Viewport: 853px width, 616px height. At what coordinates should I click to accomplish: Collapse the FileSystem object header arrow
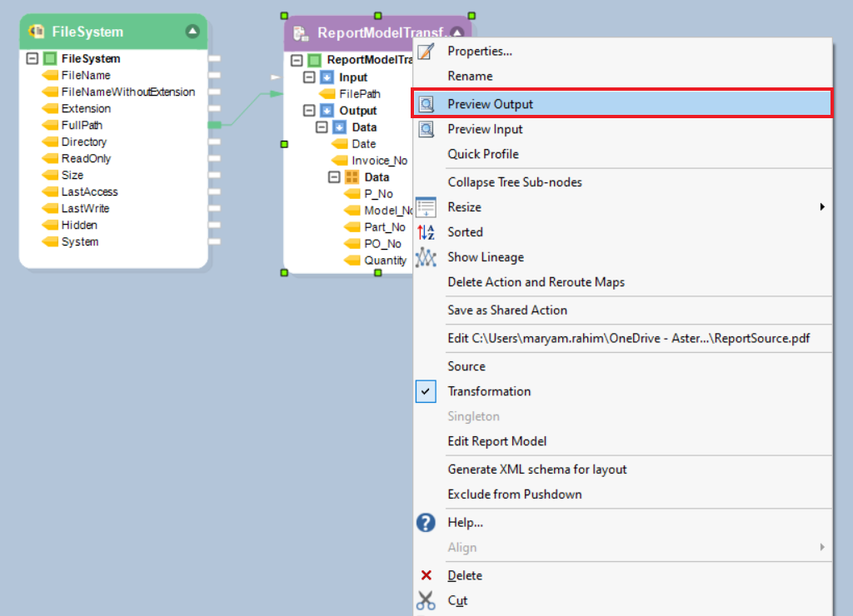(x=192, y=32)
